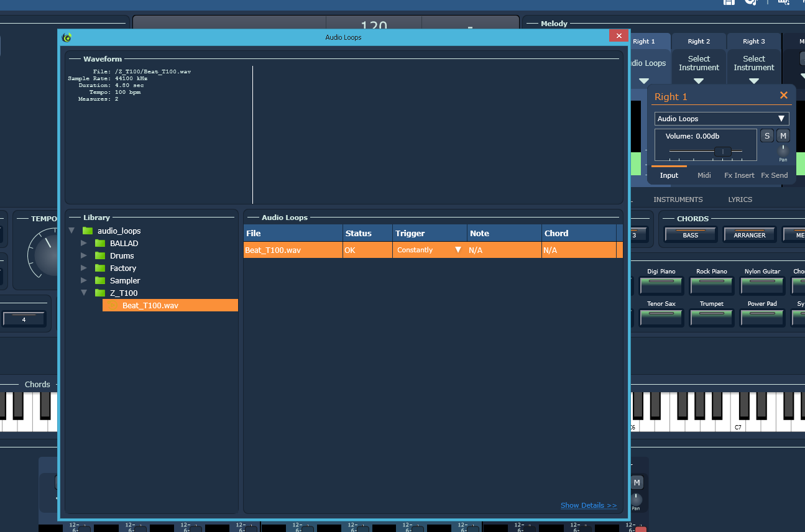Click the keyboard icon in the top toolbar
This screenshot has width=805, height=532.
click(x=783, y=2)
